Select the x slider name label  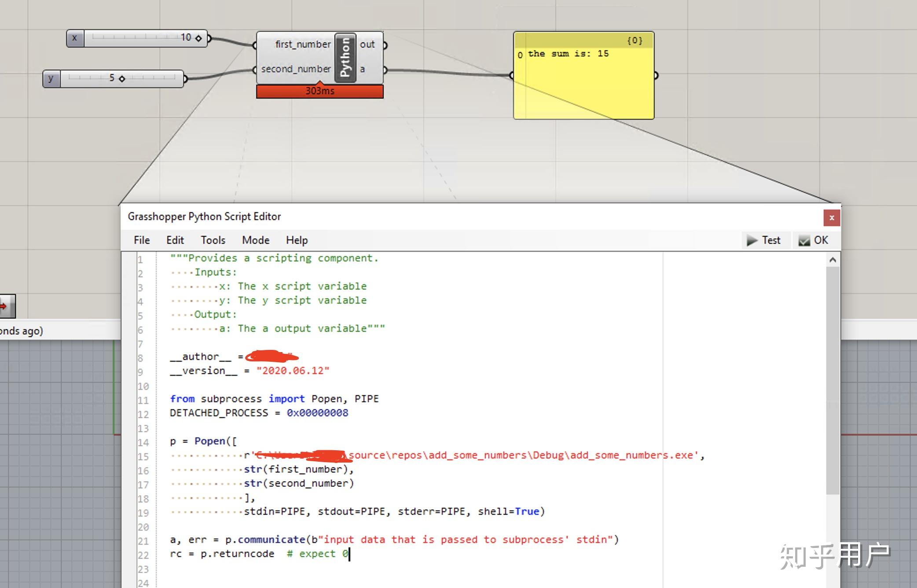point(75,38)
